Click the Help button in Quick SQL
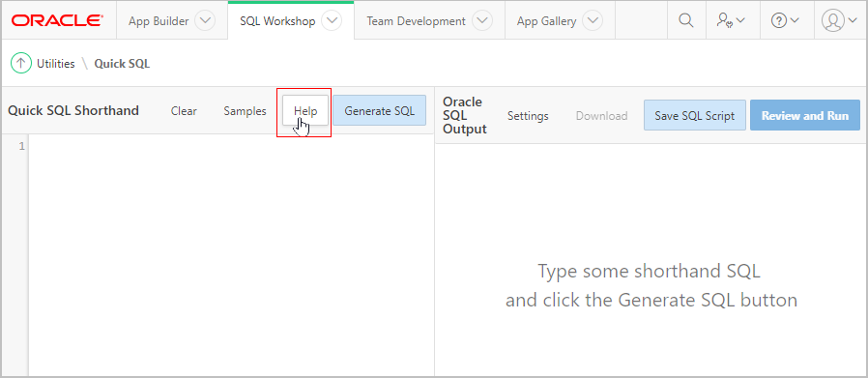Image resolution: width=868 pixels, height=378 pixels. point(305,110)
